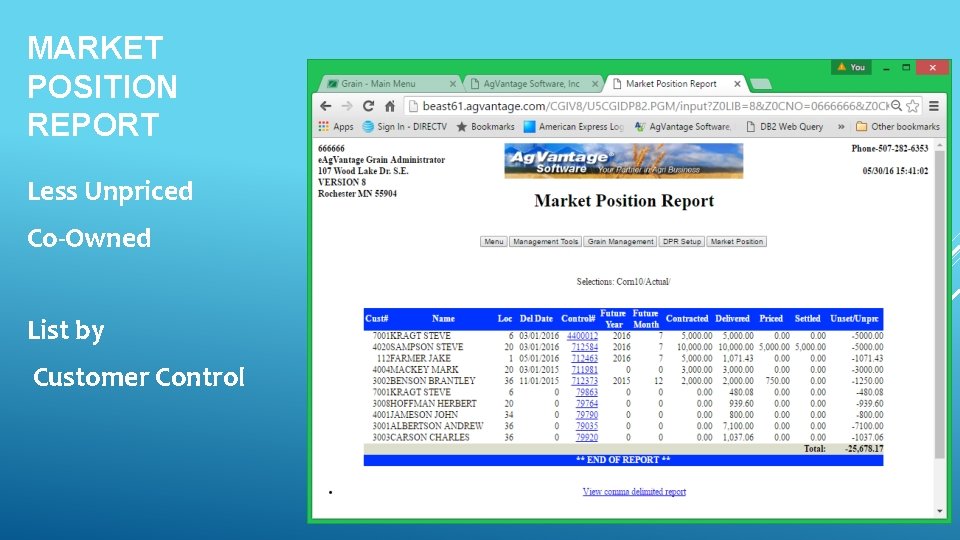The width and height of the screenshot is (960, 540).
Task: Open control number 79764 link
Action: click(x=587, y=403)
